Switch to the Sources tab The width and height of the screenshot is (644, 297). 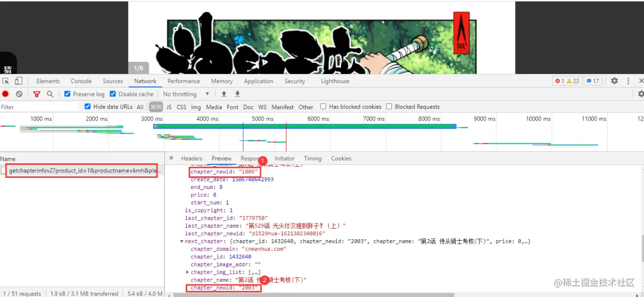(113, 81)
